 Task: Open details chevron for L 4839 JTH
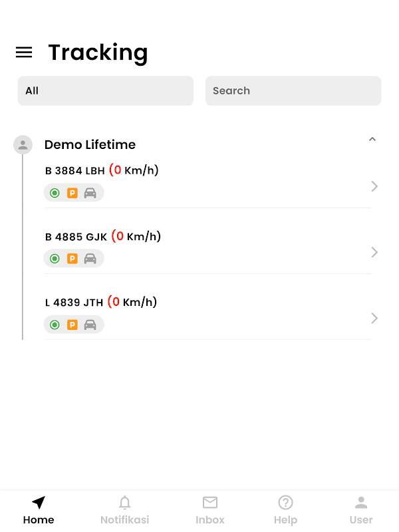374,318
